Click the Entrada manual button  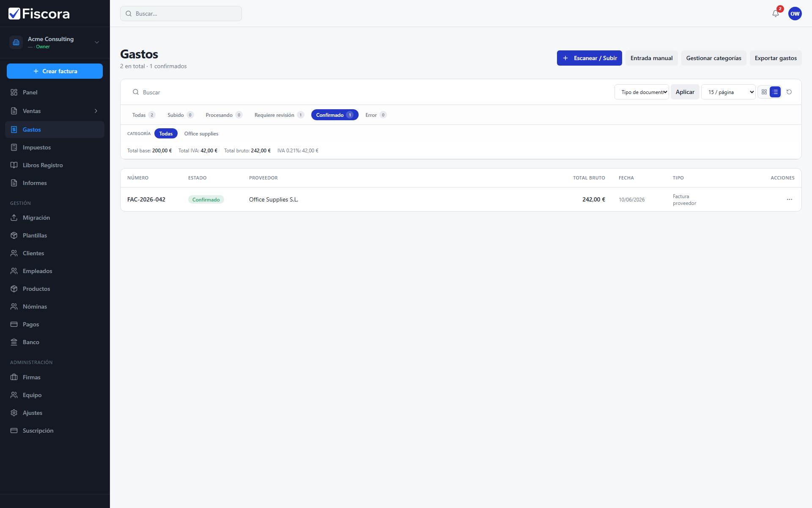click(x=651, y=58)
